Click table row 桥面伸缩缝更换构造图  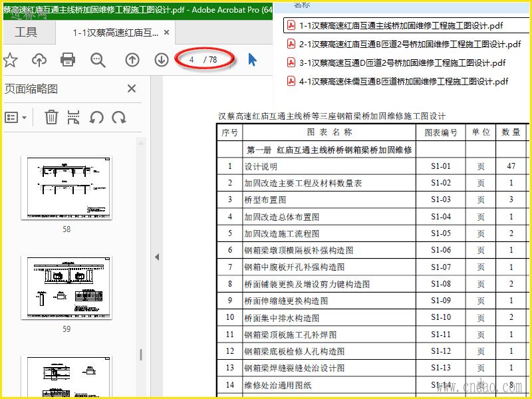(372, 301)
